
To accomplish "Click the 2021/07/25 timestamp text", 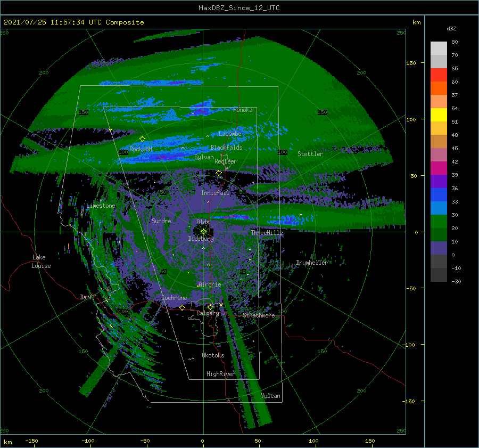I will pyautogui.click(x=73, y=22).
